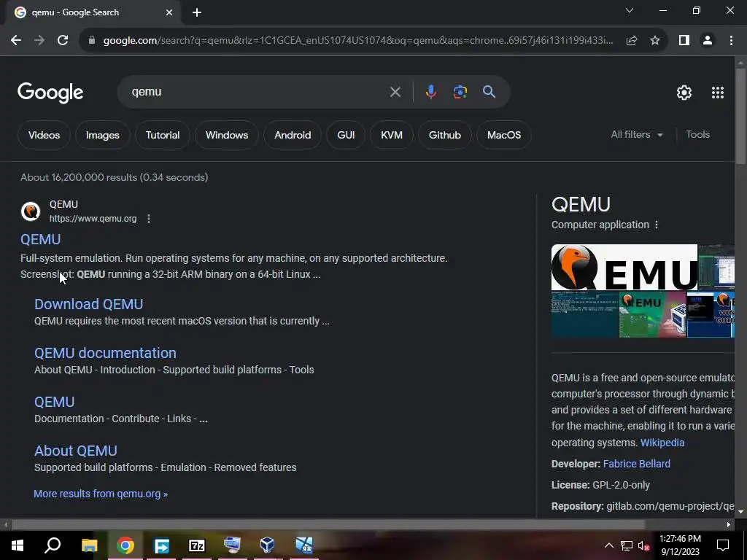Click the horizontal scrollbar right arrow

(x=729, y=525)
